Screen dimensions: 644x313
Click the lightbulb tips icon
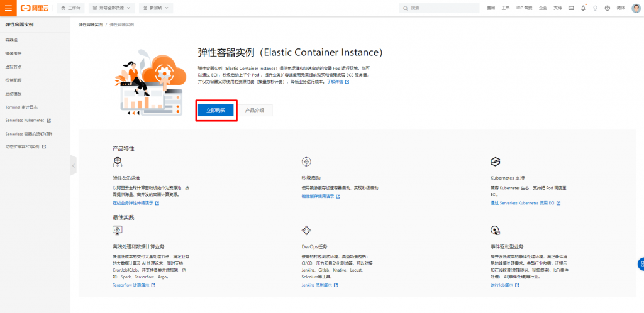tap(595, 8)
